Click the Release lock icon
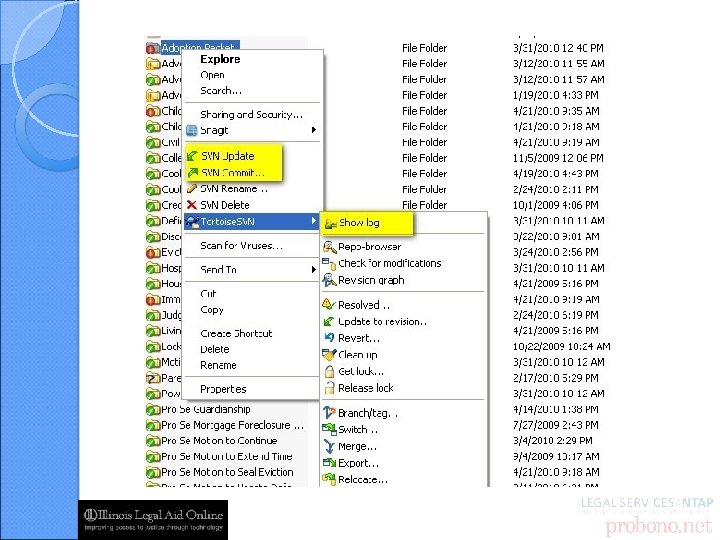 click(x=329, y=388)
